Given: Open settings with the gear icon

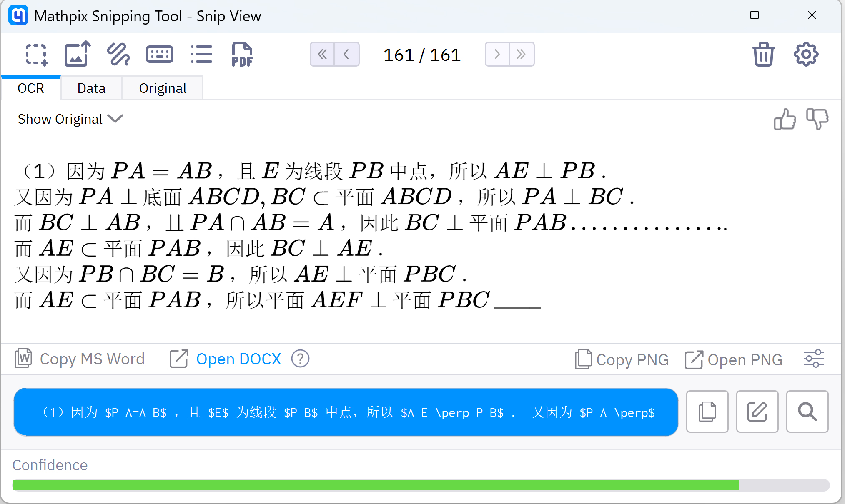Looking at the screenshot, I should pyautogui.click(x=806, y=54).
